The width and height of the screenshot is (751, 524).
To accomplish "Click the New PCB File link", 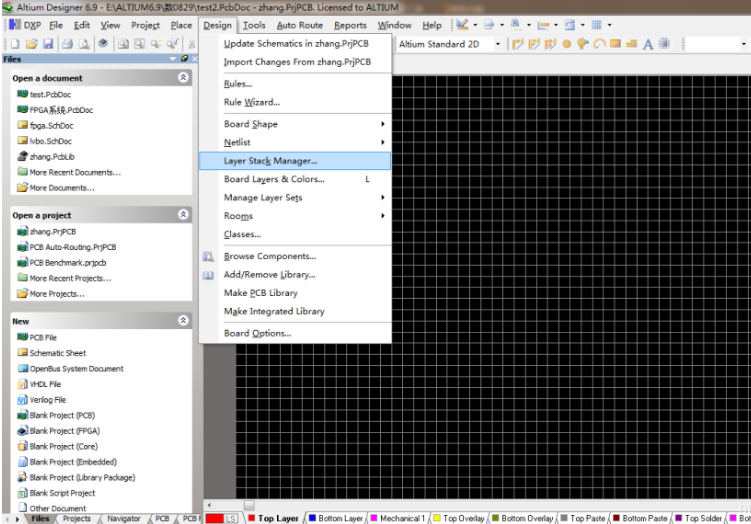I will click(43, 338).
